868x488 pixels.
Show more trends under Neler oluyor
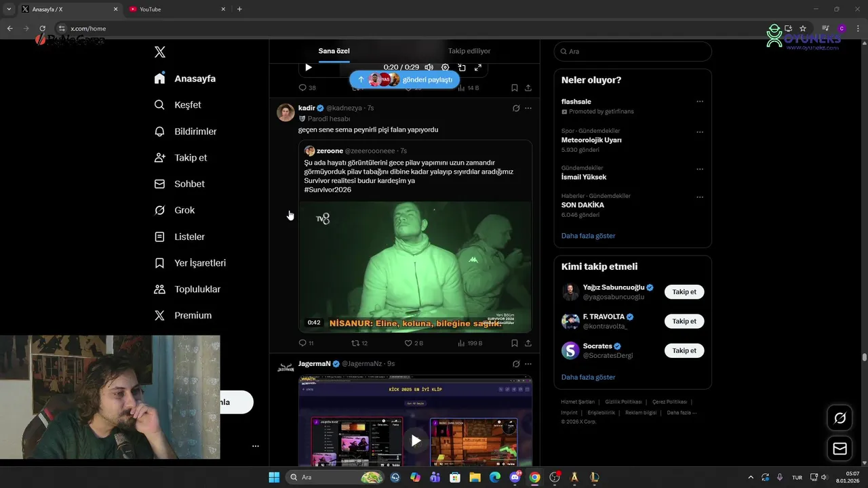(x=588, y=236)
